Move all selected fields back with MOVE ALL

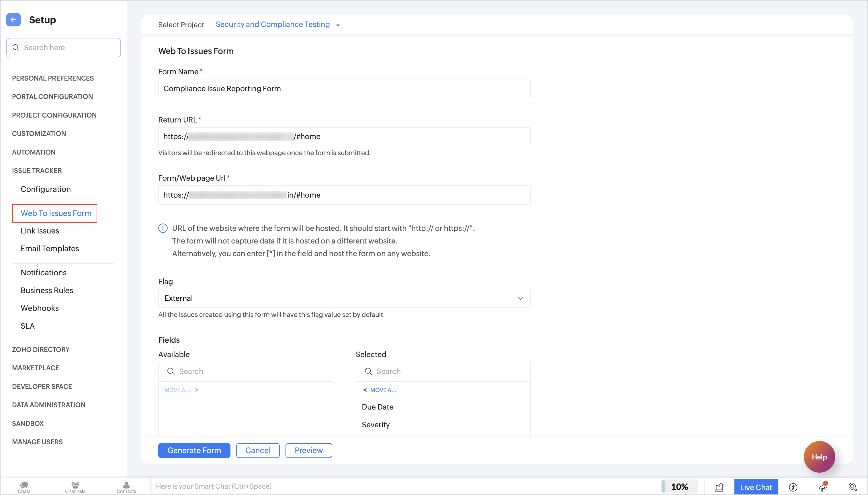(x=380, y=390)
